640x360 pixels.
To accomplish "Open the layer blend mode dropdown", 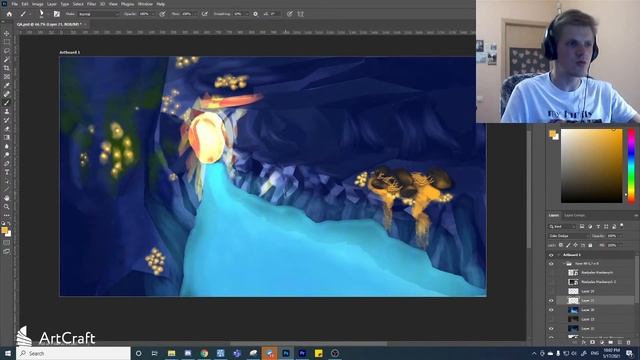I will point(568,236).
